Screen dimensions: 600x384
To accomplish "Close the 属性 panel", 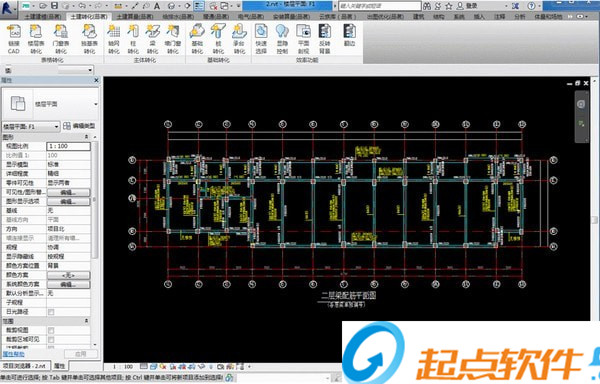I will pyautogui.click(x=96, y=80).
